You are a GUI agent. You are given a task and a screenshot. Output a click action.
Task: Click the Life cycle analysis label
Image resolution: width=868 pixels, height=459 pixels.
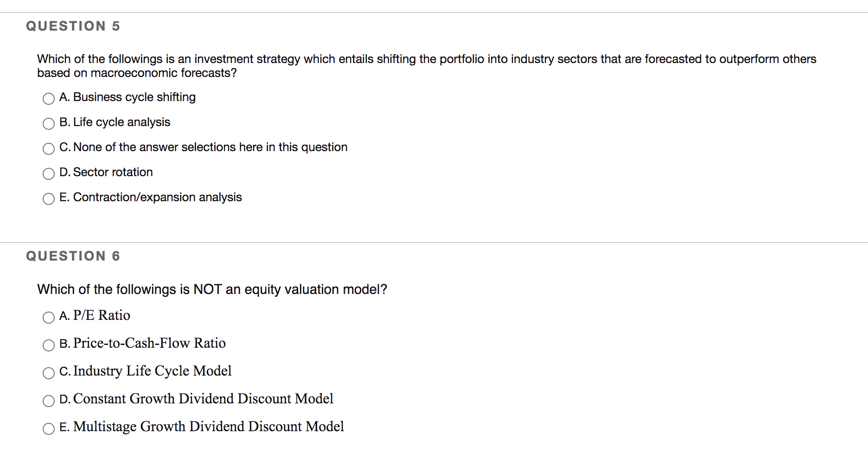point(121,122)
